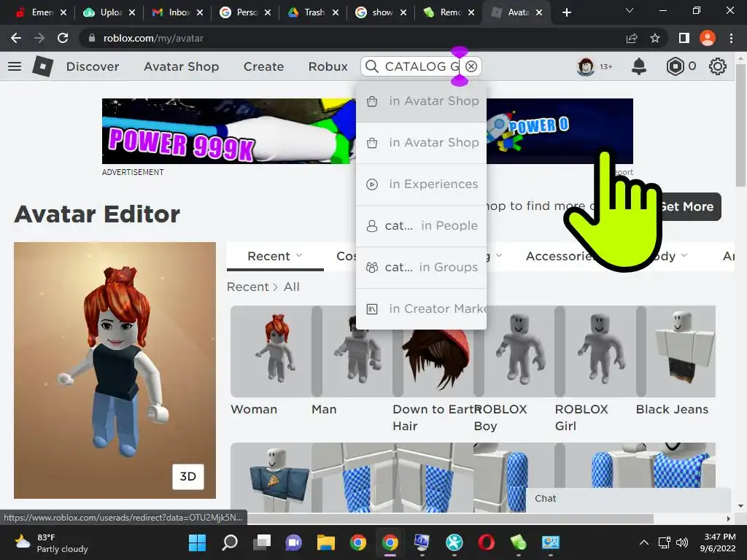This screenshot has width=747, height=560.
Task: Select the Woman avatar thumbnail
Action: pos(271,351)
